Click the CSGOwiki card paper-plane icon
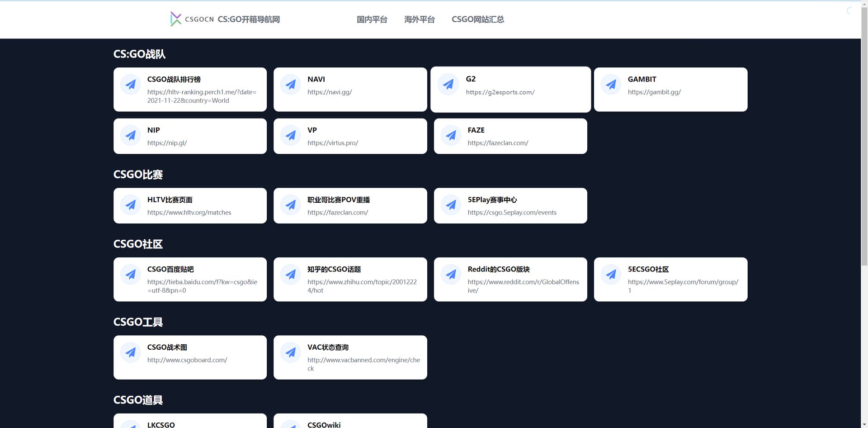The image size is (868, 428). click(291, 425)
